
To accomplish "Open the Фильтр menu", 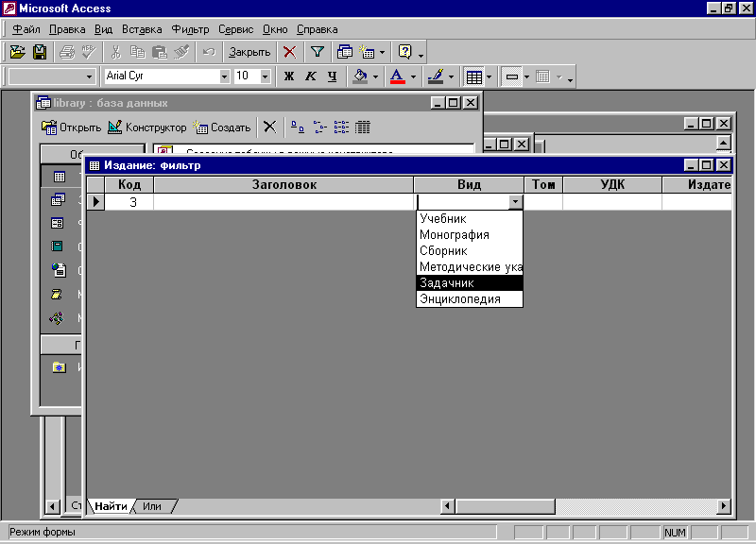I will [x=191, y=29].
